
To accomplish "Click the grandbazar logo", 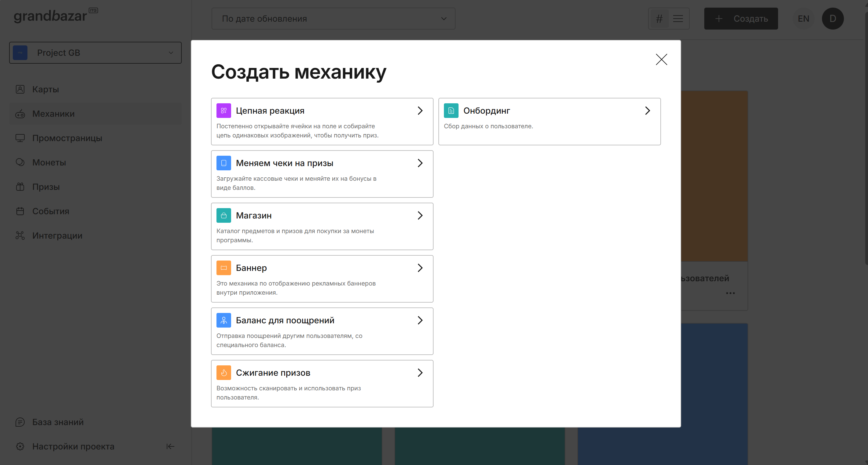I will (x=55, y=16).
